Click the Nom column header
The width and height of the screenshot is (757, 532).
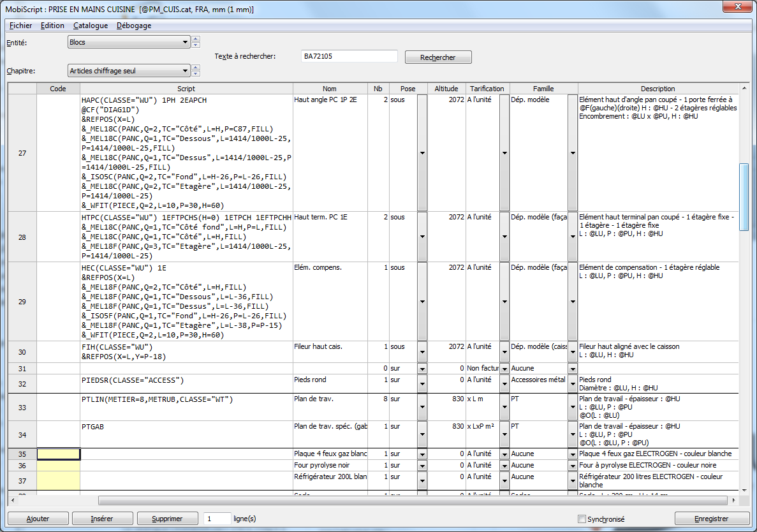[330, 88]
